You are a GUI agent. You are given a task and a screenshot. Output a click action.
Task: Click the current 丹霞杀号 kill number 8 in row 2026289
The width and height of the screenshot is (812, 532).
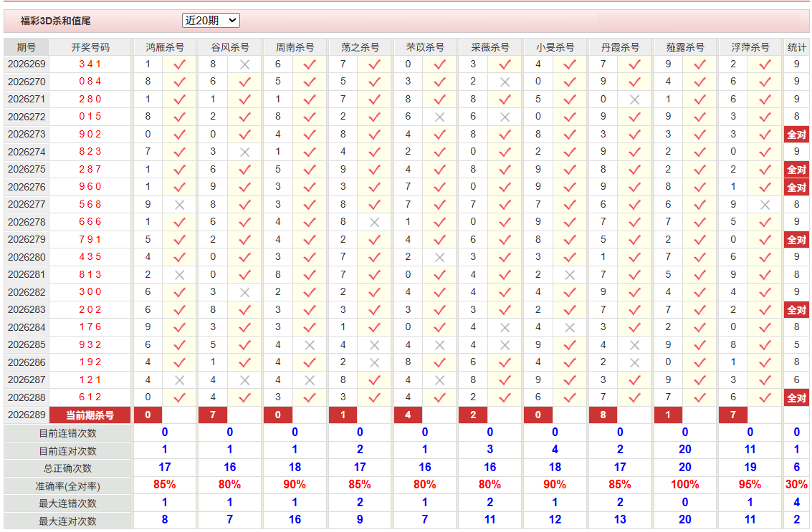pyautogui.click(x=603, y=415)
